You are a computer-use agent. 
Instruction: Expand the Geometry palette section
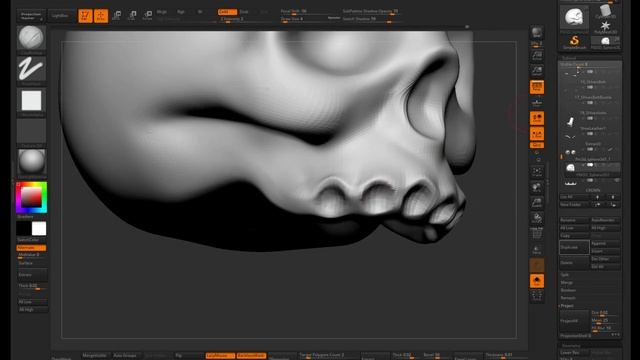click(x=571, y=346)
